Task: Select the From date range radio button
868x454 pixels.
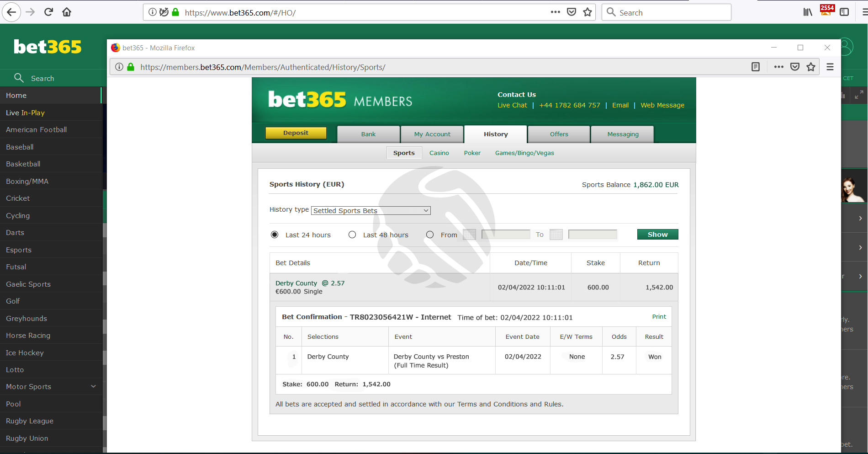Action: click(430, 235)
